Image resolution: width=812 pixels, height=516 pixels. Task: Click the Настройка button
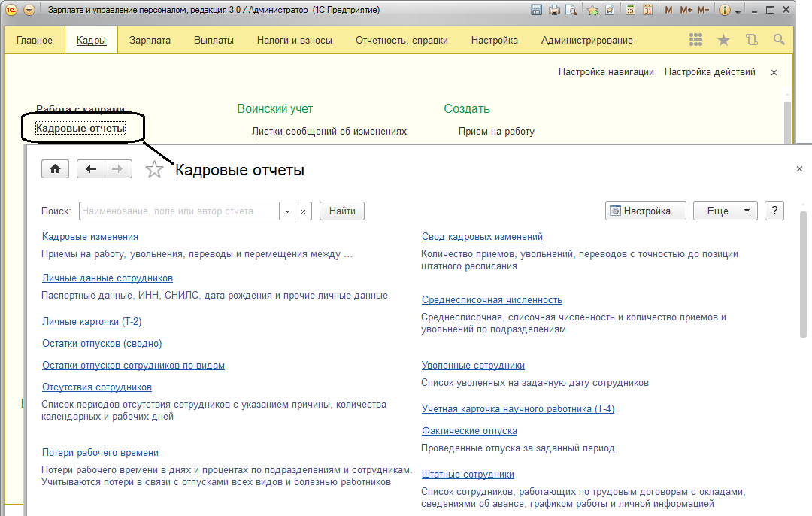(646, 211)
